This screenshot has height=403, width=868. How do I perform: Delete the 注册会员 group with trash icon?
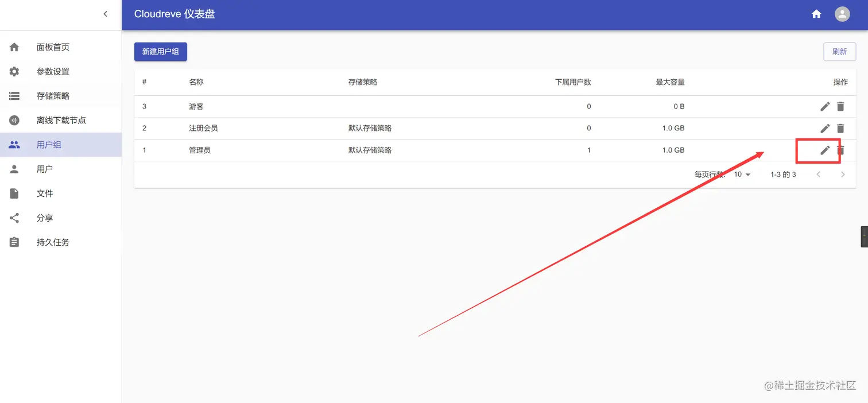tap(840, 128)
